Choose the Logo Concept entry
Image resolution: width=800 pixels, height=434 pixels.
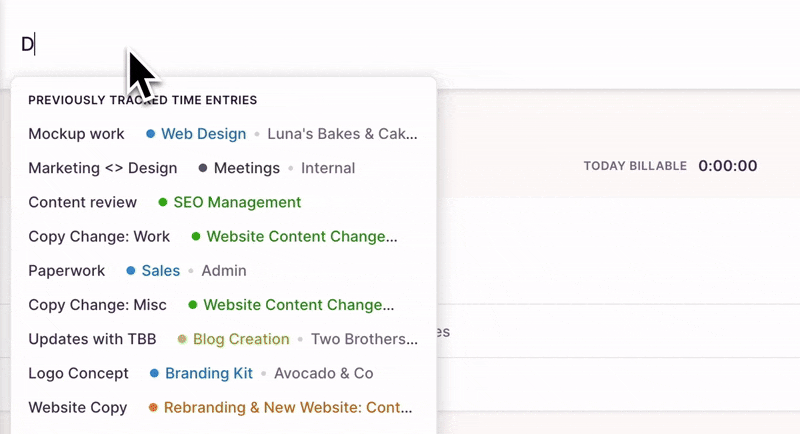(78, 373)
